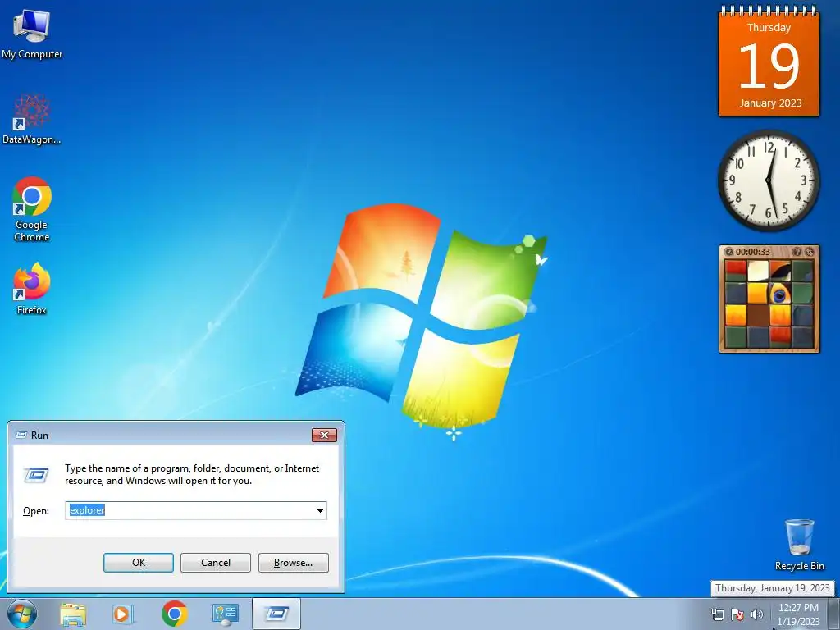The image size is (840, 630).
Task: Click the network tray icon
Action: [717, 614]
